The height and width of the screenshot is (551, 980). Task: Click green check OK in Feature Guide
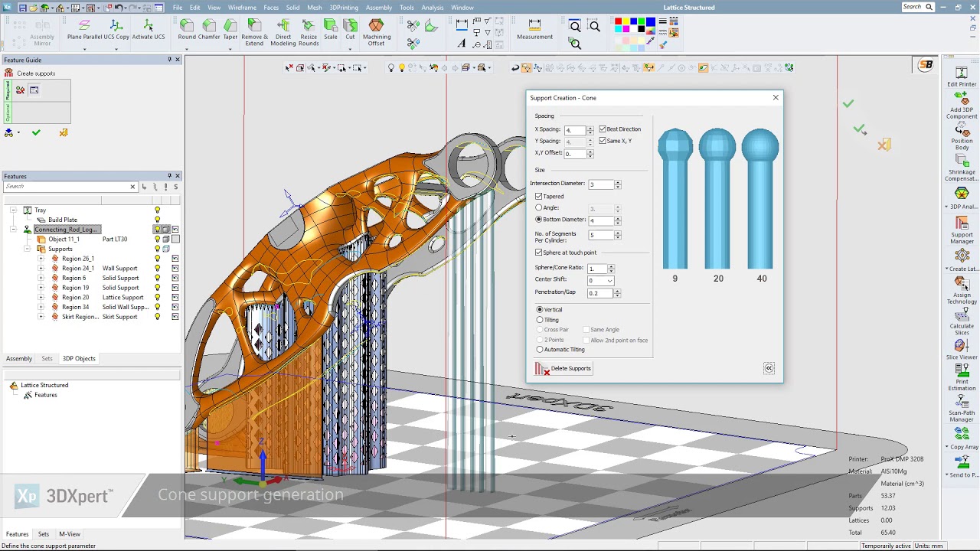pyautogui.click(x=36, y=132)
